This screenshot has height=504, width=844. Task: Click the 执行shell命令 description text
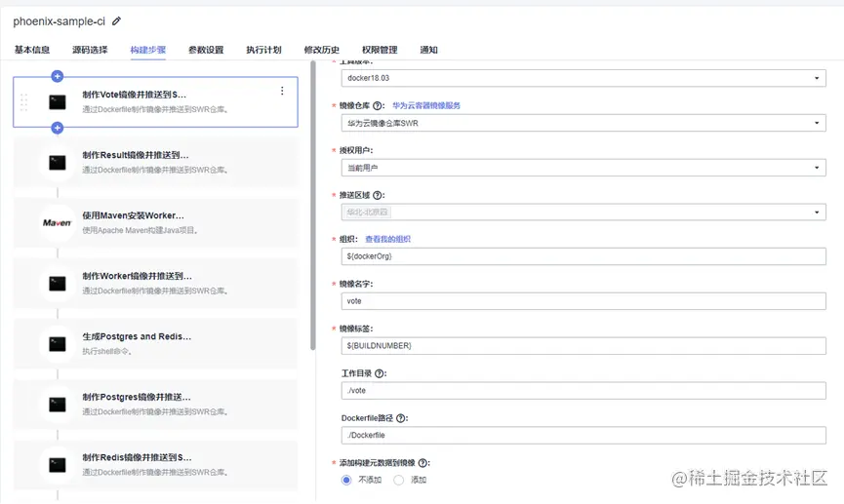107,351
